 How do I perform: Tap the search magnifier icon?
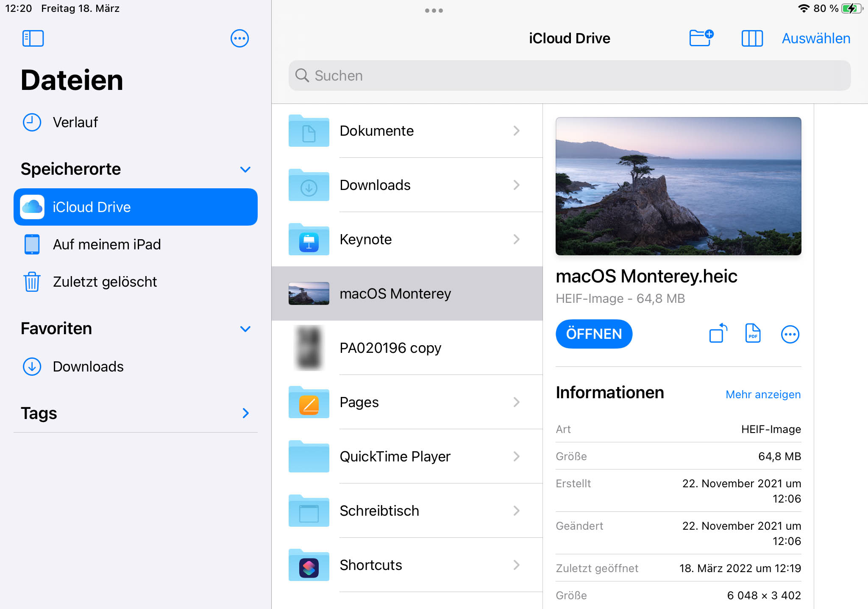(302, 75)
